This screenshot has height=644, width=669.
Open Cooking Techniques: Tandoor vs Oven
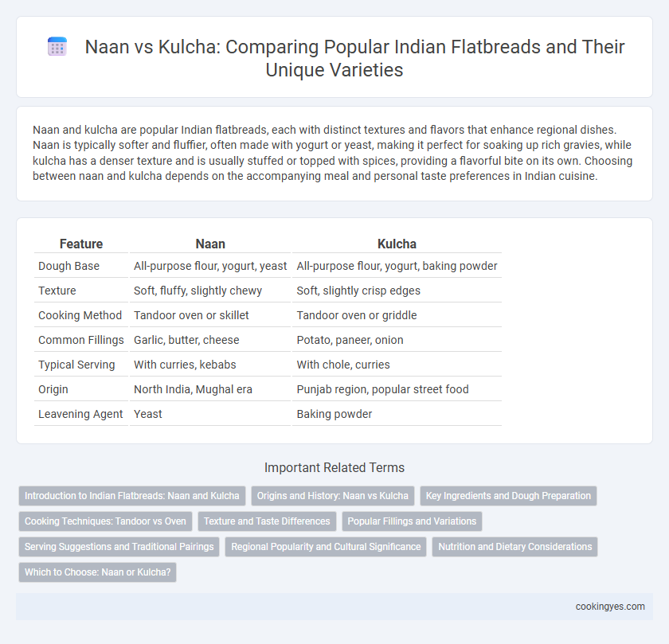(105, 521)
